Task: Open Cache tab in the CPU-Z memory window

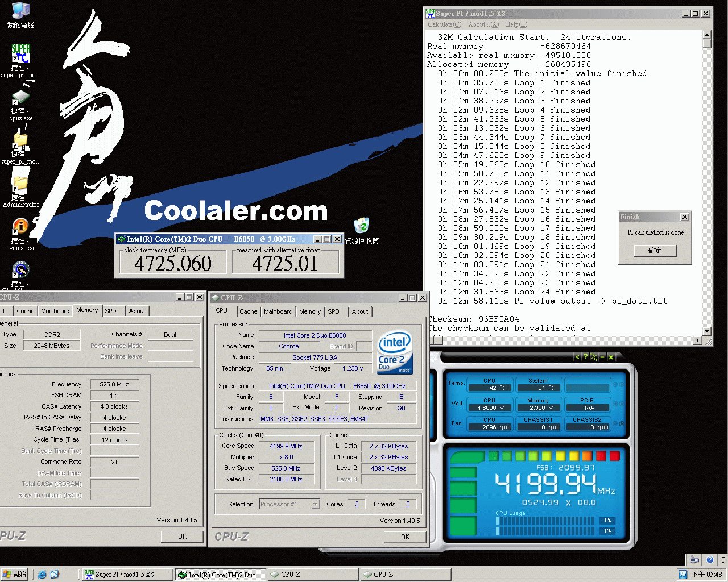Action: click(25, 311)
